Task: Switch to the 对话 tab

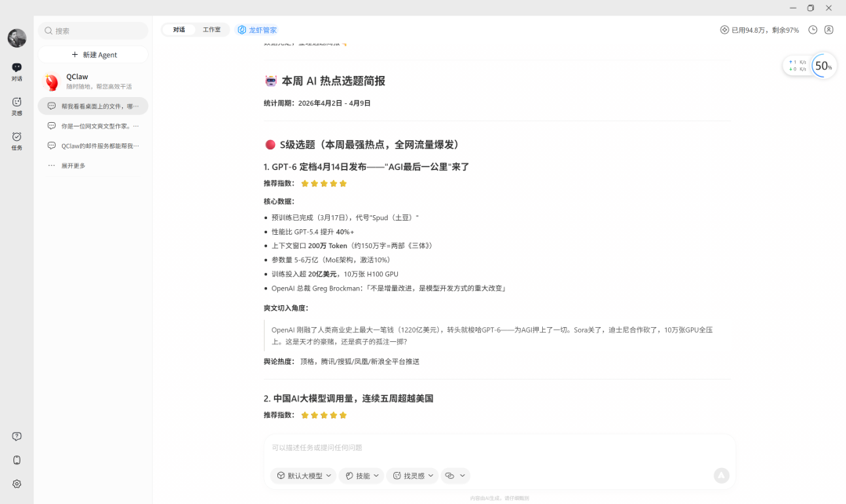Action: click(179, 30)
